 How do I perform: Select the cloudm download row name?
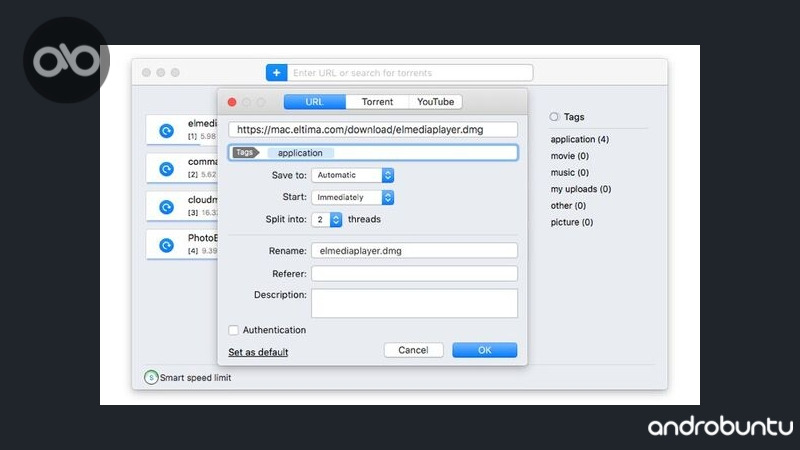coord(202,199)
